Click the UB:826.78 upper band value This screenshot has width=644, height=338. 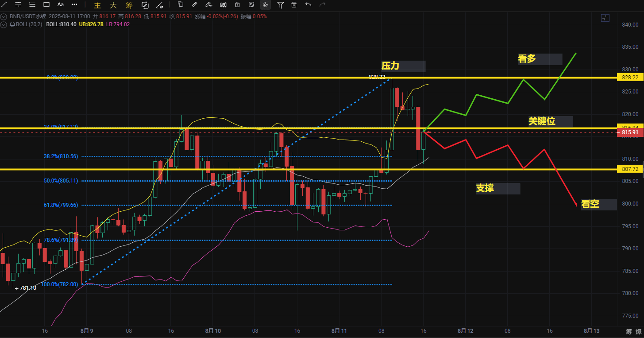pos(91,24)
